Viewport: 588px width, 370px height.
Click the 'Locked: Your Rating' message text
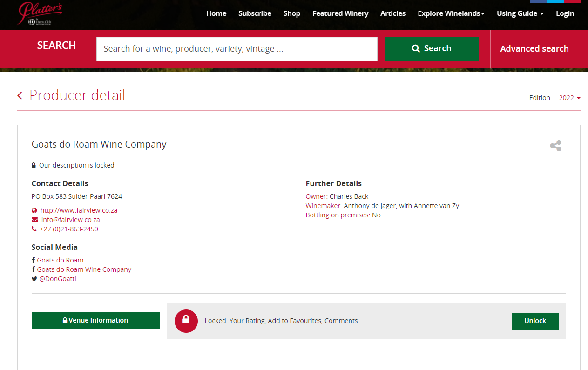tap(281, 321)
